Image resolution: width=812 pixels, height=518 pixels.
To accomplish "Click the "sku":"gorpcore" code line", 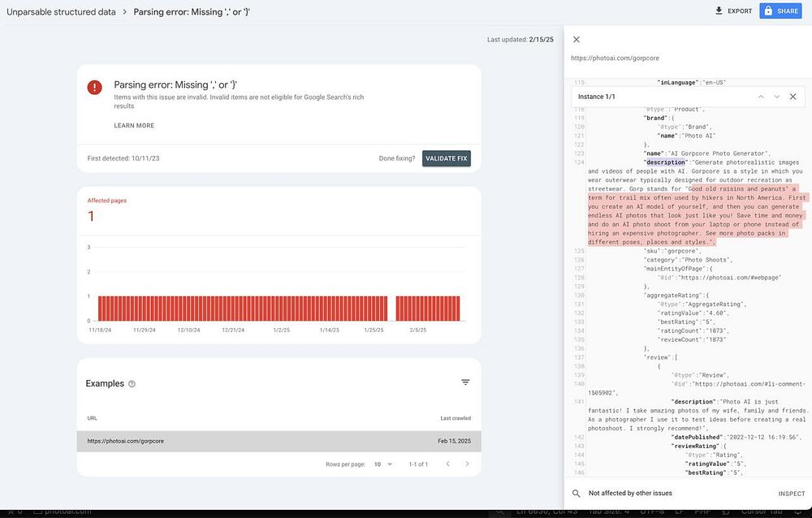I will click(672, 251).
